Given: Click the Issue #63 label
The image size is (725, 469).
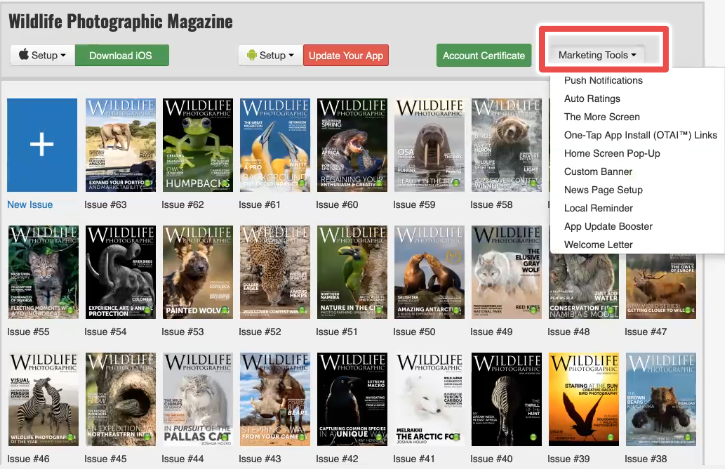Looking at the screenshot, I should pos(105,204).
